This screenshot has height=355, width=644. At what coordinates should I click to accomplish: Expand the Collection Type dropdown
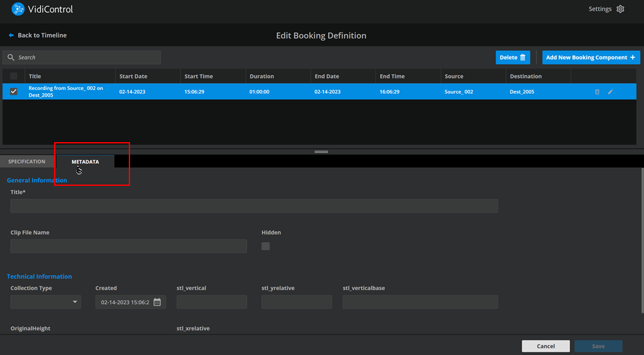pos(46,302)
